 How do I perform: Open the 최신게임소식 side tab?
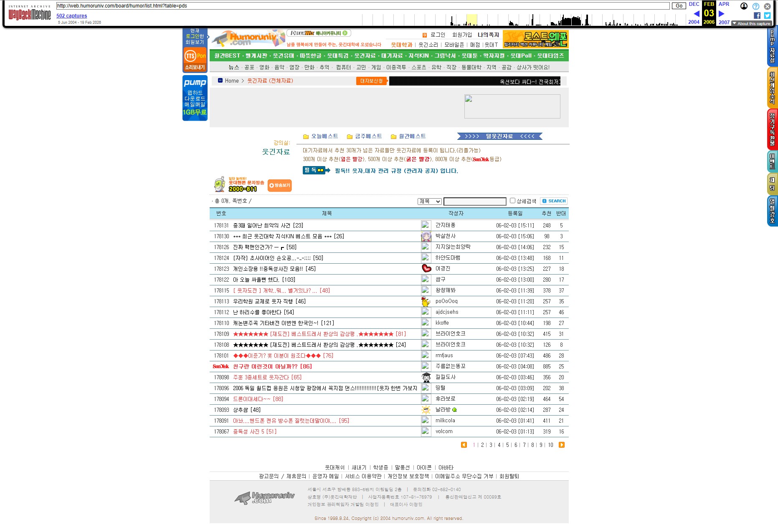[x=772, y=88]
